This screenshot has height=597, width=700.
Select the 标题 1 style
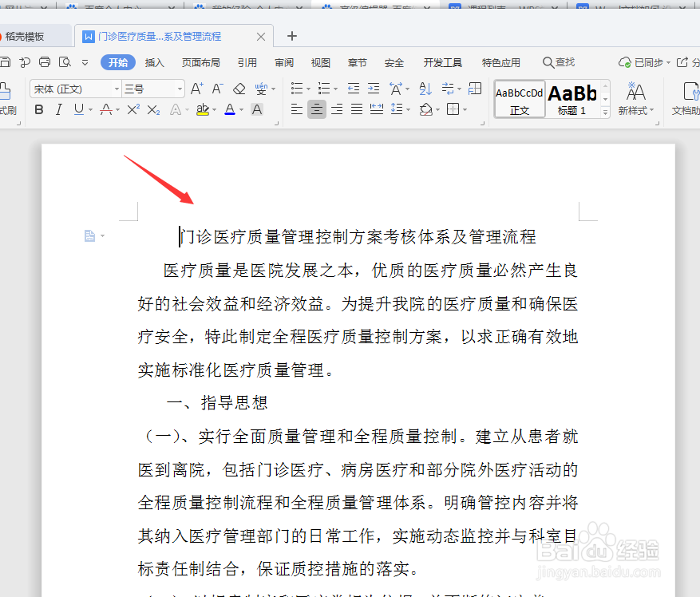[x=572, y=99]
